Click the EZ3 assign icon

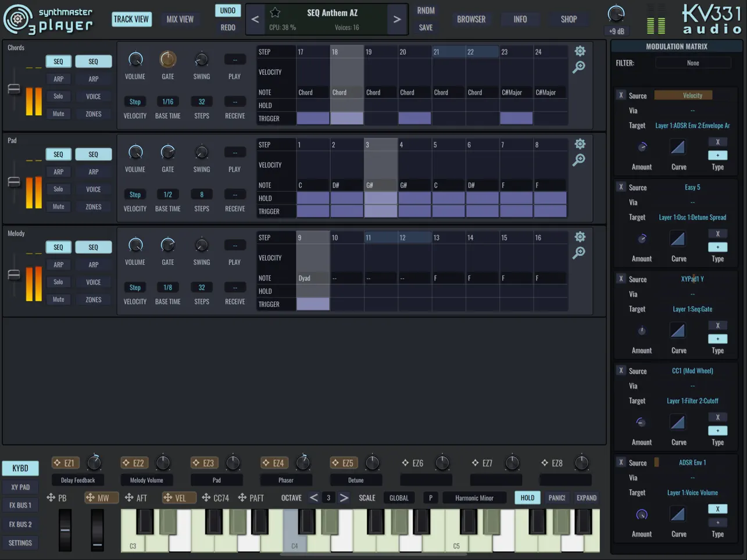click(196, 463)
